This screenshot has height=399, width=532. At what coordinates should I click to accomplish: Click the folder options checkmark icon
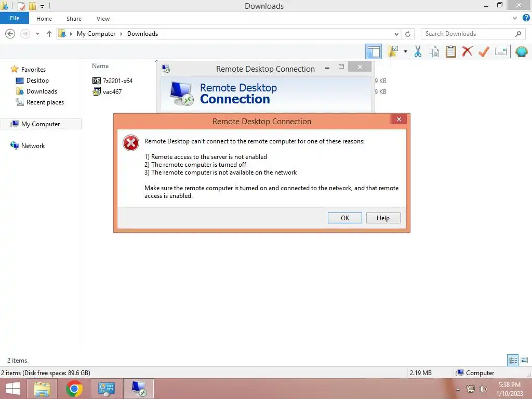[x=393, y=51]
